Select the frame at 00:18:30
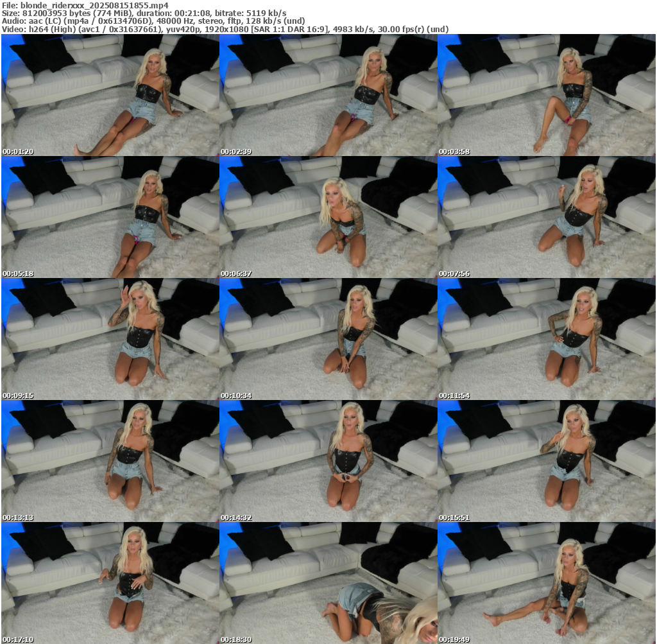This screenshot has width=657, height=644. click(x=328, y=583)
